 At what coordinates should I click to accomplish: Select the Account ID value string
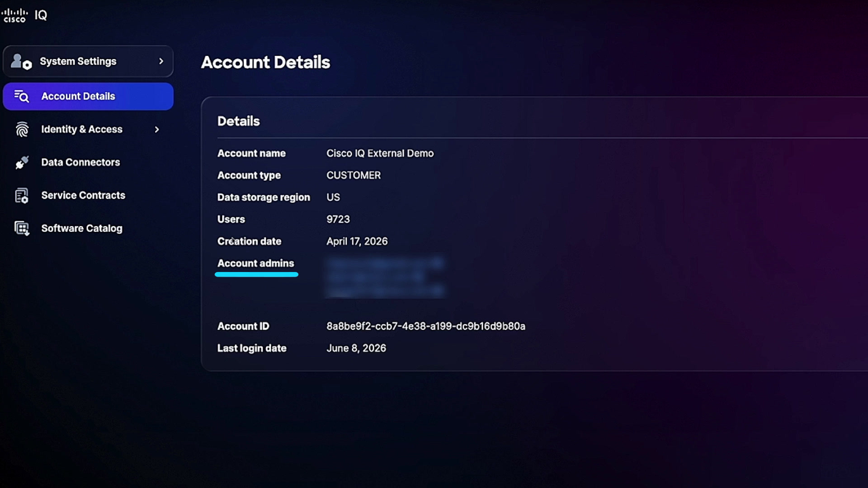pos(426,326)
